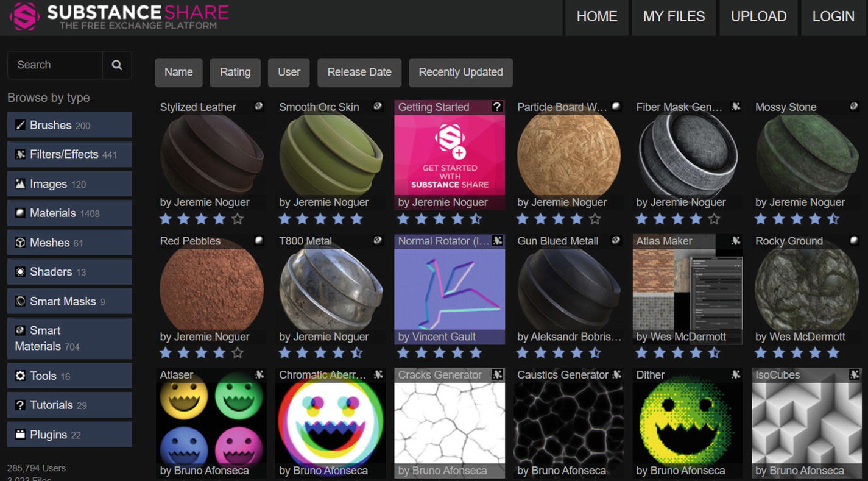Click the Particle Board W… title
Screen dimensions: 868x481
[562, 107]
